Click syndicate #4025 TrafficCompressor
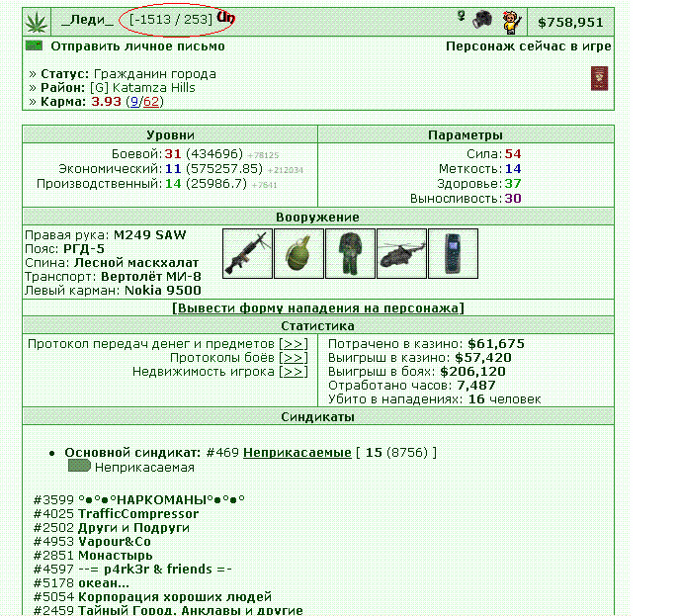 (116, 514)
